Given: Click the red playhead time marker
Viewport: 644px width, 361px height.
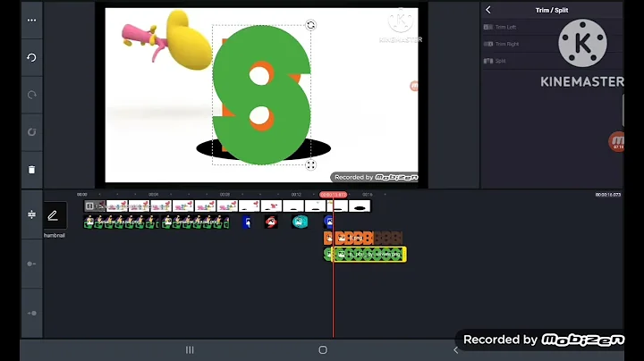Looking at the screenshot, I should pyautogui.click(x=333, y=195).
